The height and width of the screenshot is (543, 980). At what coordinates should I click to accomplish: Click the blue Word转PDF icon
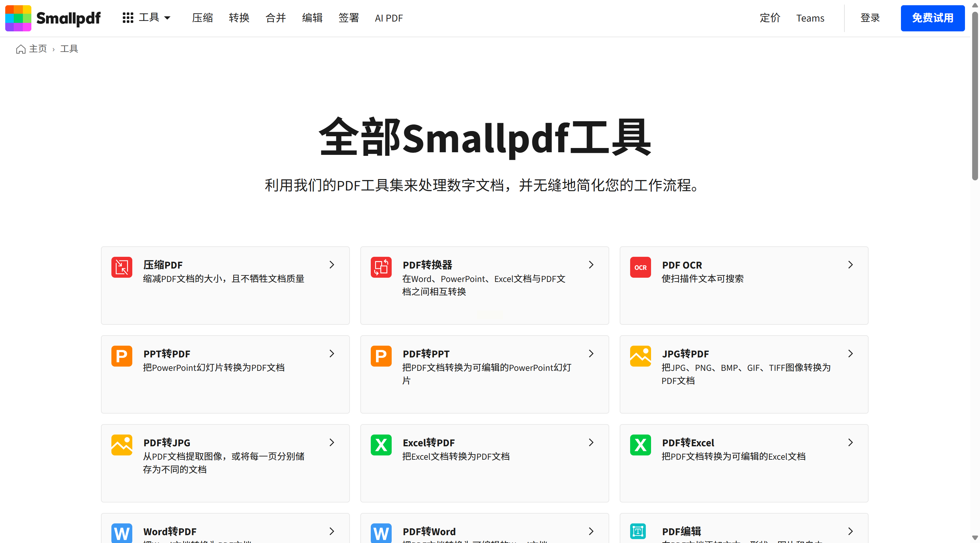click(x=122, y=533)
